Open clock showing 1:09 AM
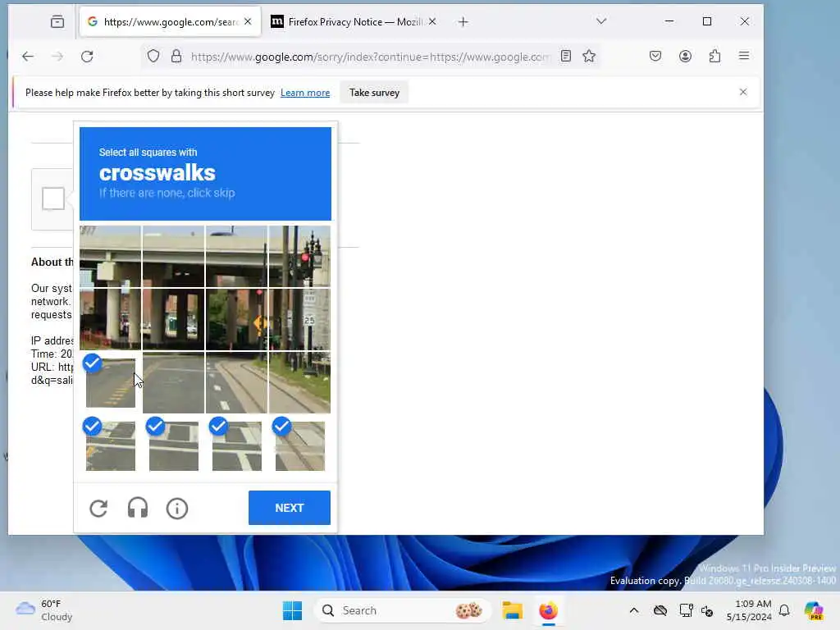This screenshot has width=840, height=630. [x=749, y=610]
